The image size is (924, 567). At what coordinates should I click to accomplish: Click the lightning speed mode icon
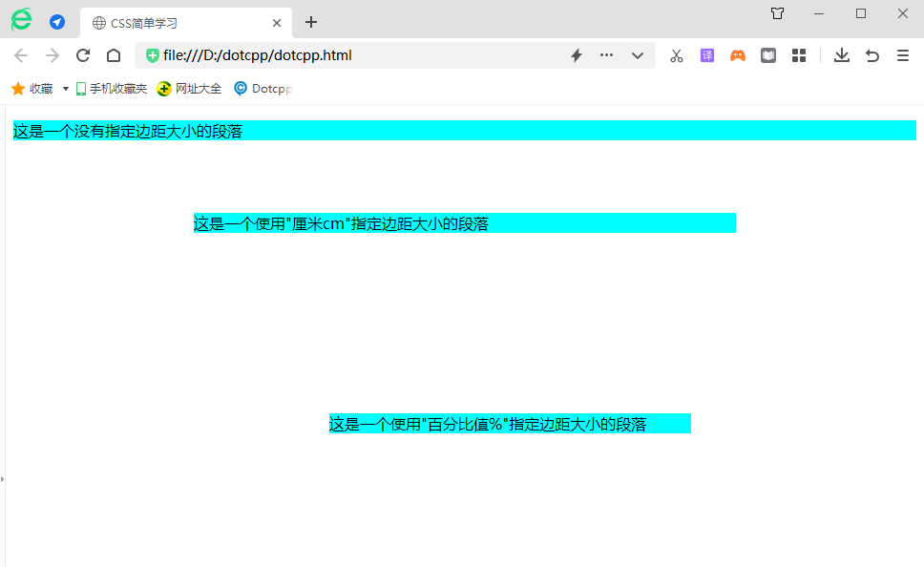577,55
